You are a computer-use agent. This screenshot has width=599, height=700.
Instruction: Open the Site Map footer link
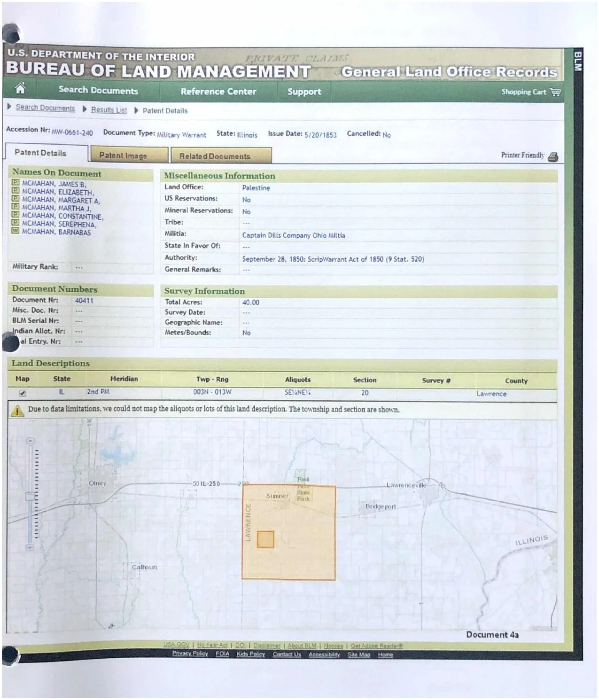click(359, 655)
